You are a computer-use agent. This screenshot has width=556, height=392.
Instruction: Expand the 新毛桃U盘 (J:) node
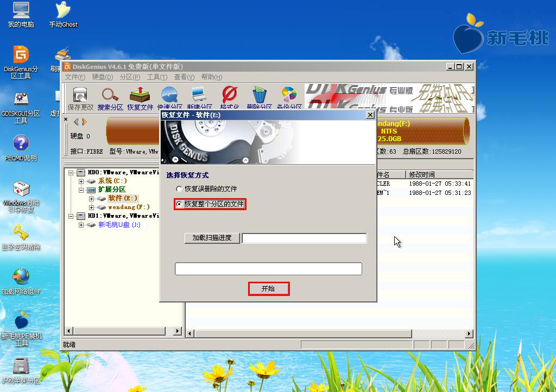point(81,225)
